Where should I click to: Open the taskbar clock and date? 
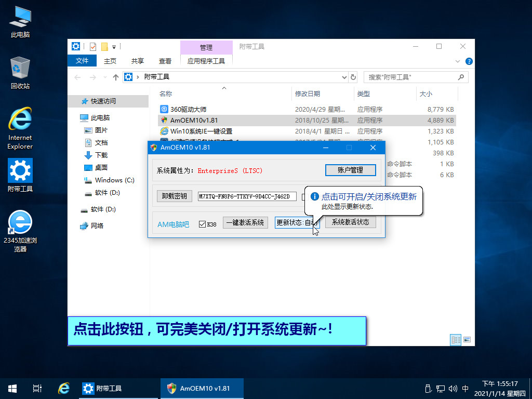[500, 389]
